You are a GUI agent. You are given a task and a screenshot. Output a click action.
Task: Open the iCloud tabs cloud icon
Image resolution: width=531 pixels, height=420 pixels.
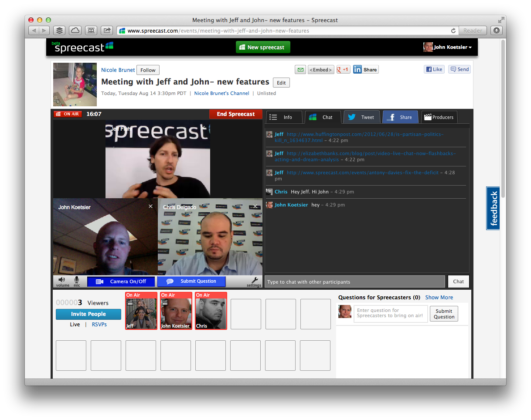(75, 31)
